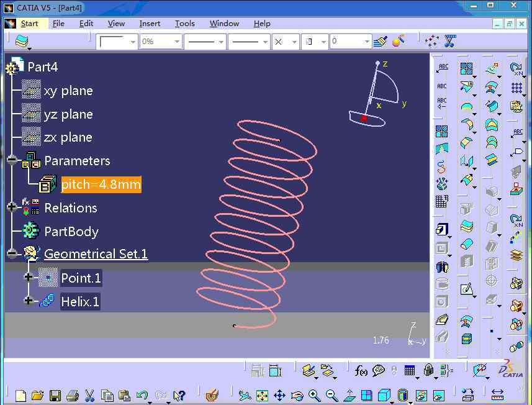Image resolution: width=532 pixels, height=405 pixels.
Task: Print the current document
Action: (73, 396)
